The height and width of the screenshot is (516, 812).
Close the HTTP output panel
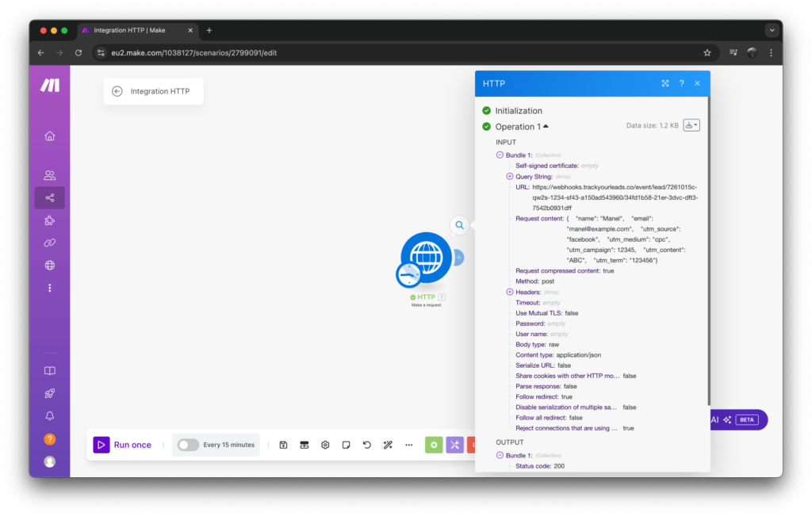pyautogui.click(x=697, y=83)
